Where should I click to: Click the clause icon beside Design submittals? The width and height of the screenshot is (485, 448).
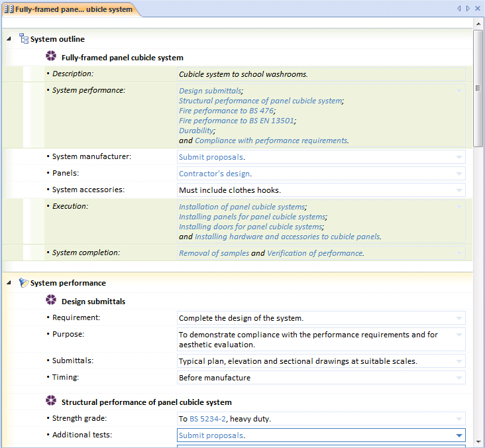[x=51, y=300]
